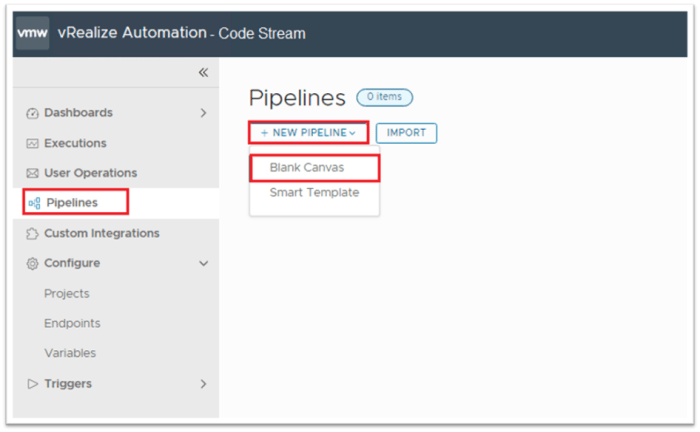
Task: Click the vmw logo icon
Action: [x=31, y=32]
